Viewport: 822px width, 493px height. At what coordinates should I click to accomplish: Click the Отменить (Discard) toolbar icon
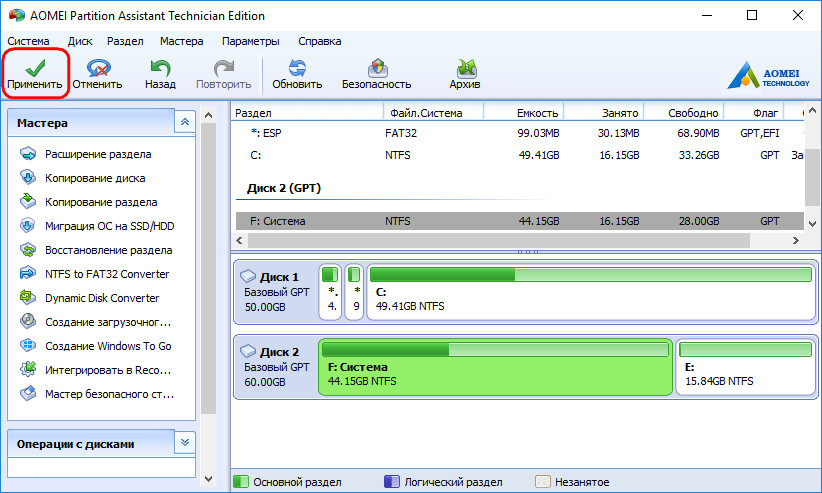98,68
